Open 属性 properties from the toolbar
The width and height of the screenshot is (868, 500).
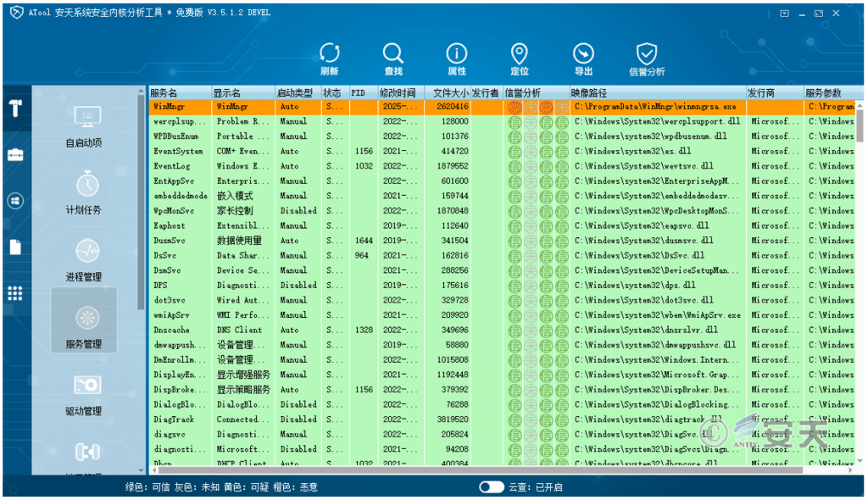(x=456, y=58)
